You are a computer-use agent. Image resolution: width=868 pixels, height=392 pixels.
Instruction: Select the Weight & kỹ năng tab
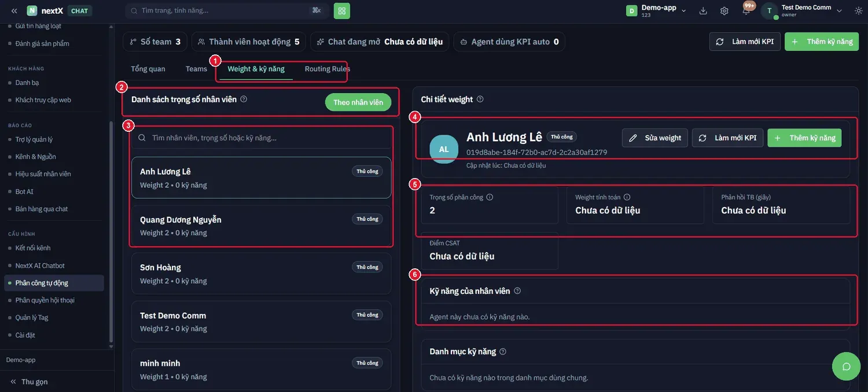pos(256,69)
